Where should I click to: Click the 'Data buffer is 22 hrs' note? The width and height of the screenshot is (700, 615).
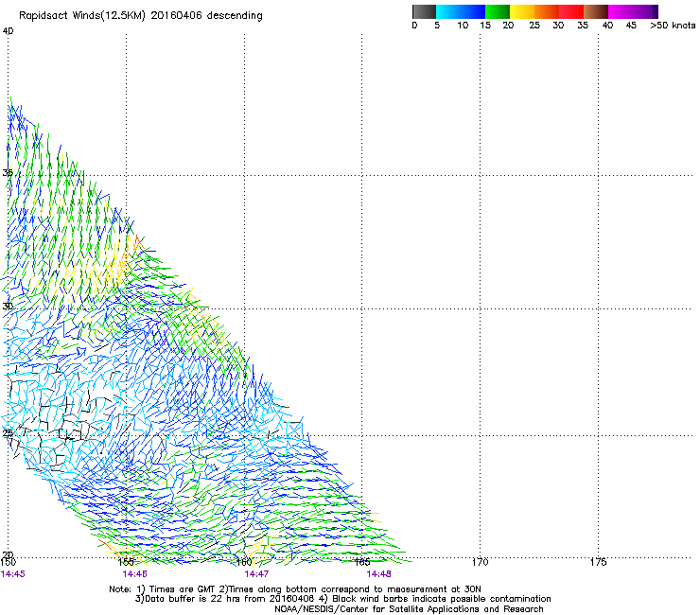coord(342,599)
